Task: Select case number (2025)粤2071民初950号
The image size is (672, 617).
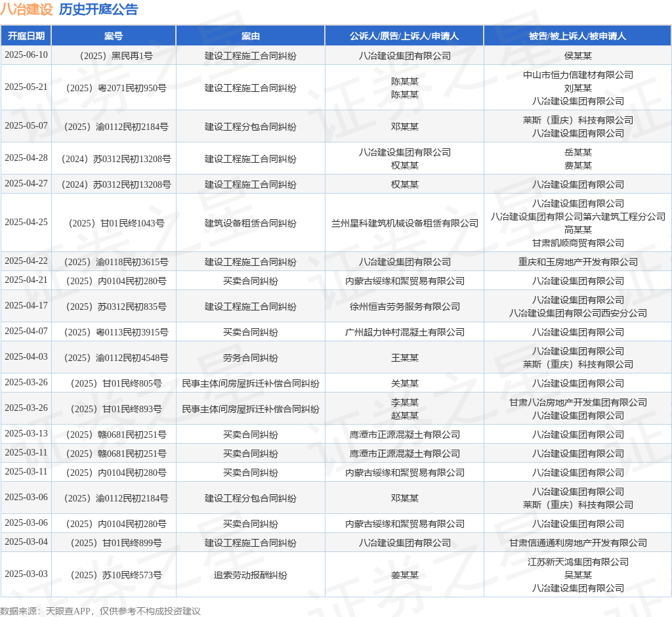Action: coord(114,88)
